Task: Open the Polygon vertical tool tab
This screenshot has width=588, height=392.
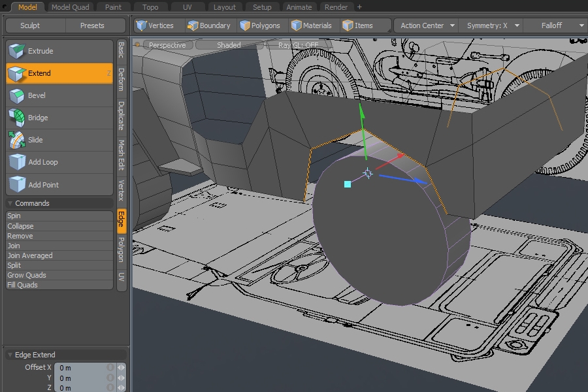Action: tap(121, 250)
